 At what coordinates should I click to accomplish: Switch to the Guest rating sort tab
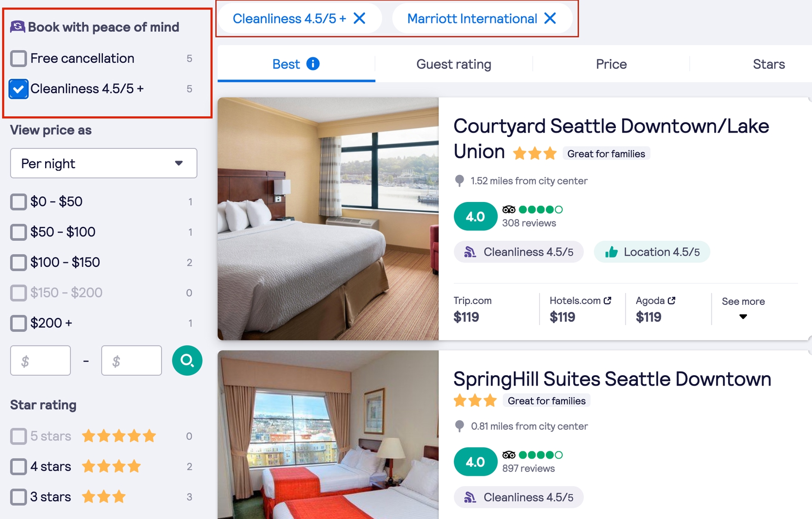point(453,64)
